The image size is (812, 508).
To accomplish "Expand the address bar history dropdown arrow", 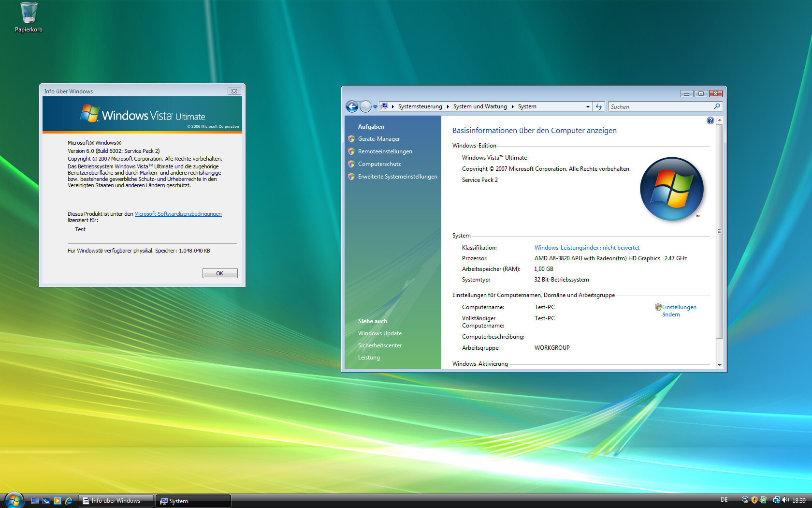I will tap(588, 106).
